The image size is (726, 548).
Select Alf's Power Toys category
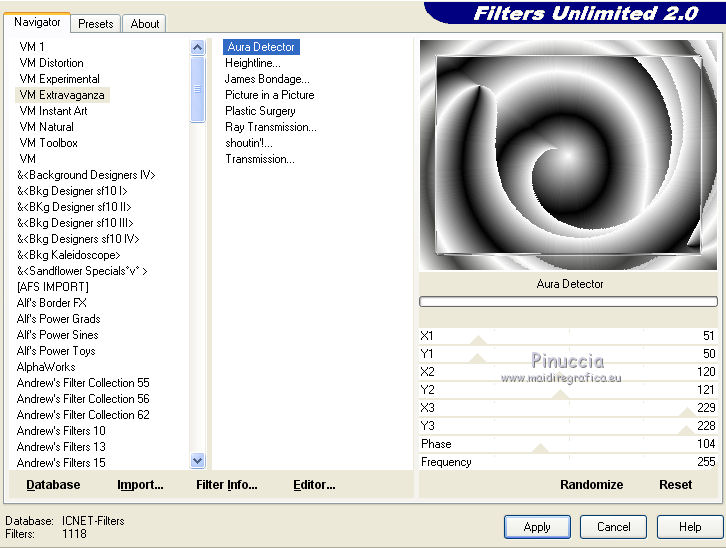click(x=56, y=351)
